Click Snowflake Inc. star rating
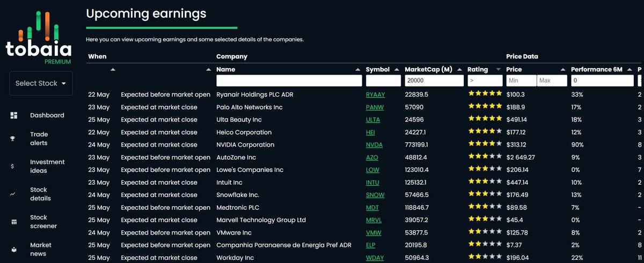The height and width of the screenshot is (263, 644). 485,194
